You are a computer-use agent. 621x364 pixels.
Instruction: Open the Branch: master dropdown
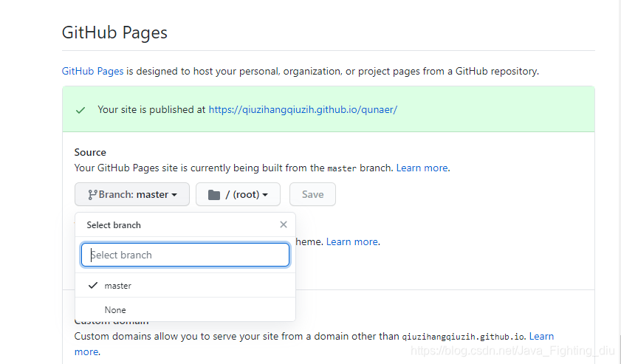[x=132, y=194]
